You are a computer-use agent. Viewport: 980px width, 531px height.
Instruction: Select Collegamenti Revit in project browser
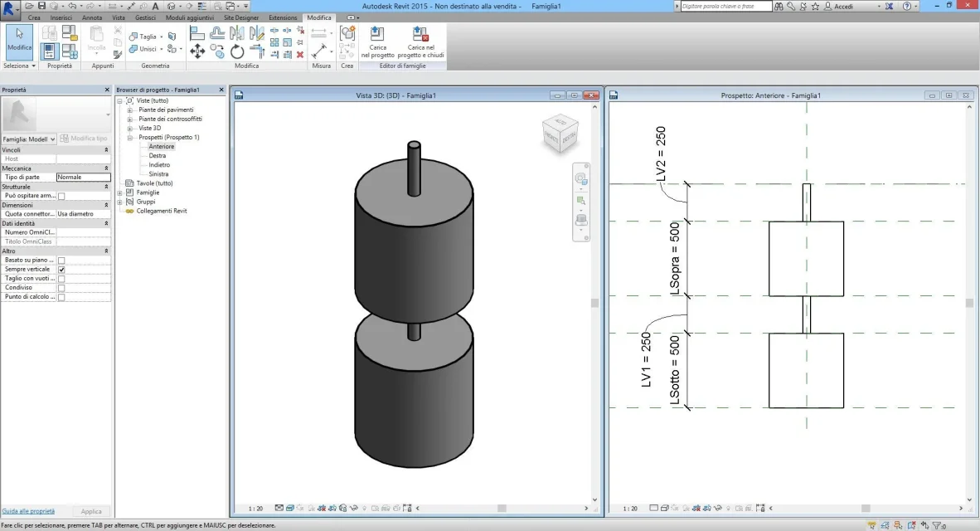point(161,211)
